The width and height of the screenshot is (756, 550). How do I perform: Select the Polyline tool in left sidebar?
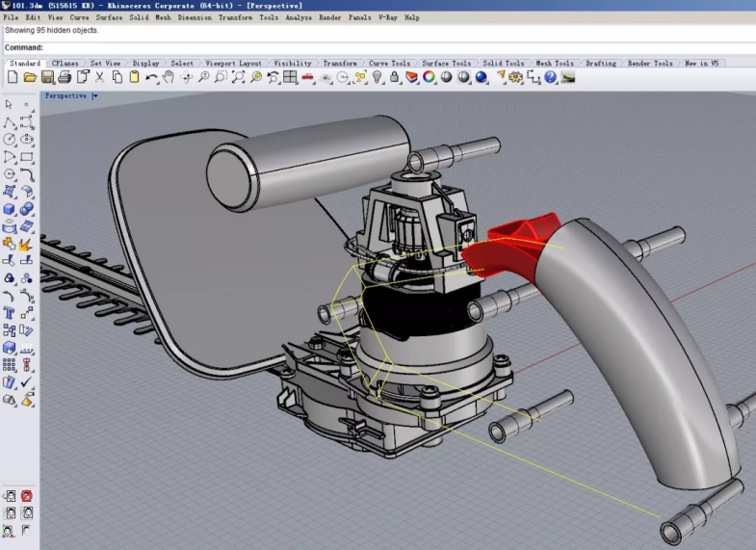tap(10, 122)
